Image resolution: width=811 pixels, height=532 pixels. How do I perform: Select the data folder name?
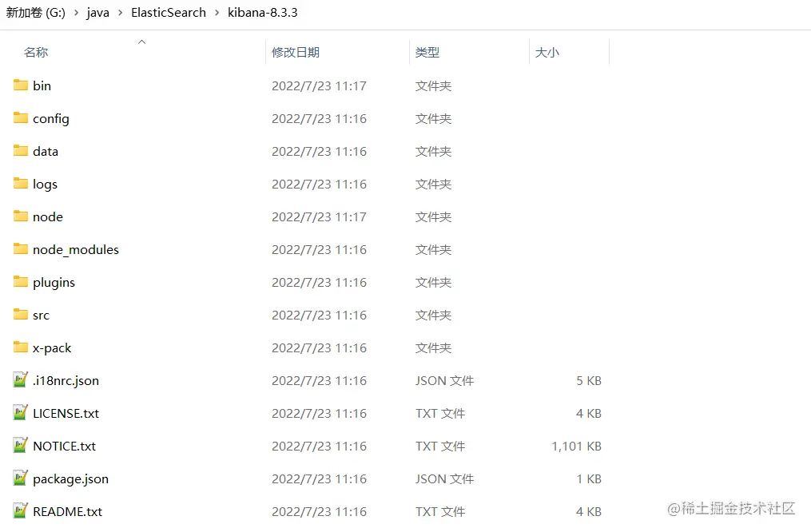point(46,152)
